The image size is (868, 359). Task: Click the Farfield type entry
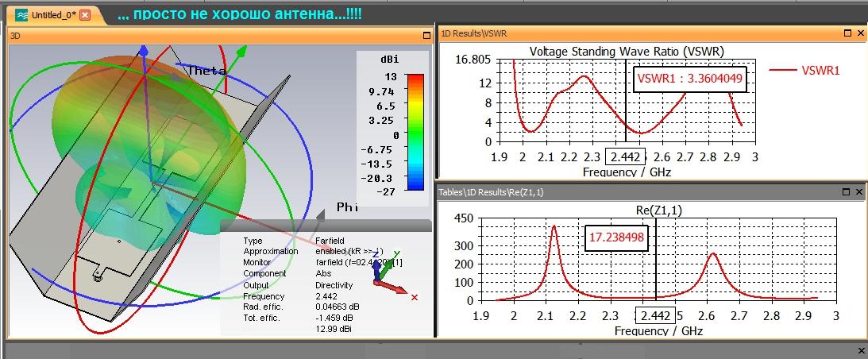pyautogui.click(x=330, y=241)
